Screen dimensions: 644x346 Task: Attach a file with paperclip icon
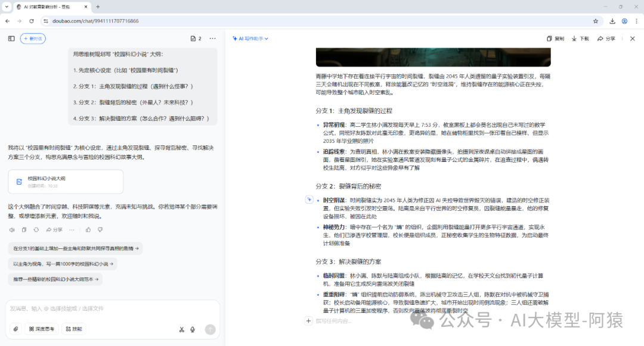click(16, 329)
